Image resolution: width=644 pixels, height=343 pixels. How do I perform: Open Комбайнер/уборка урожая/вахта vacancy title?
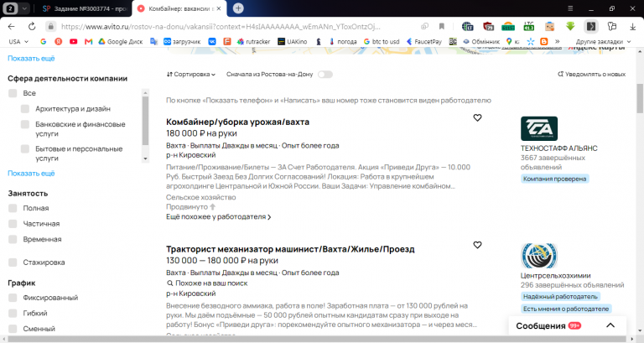coord(237,122)
